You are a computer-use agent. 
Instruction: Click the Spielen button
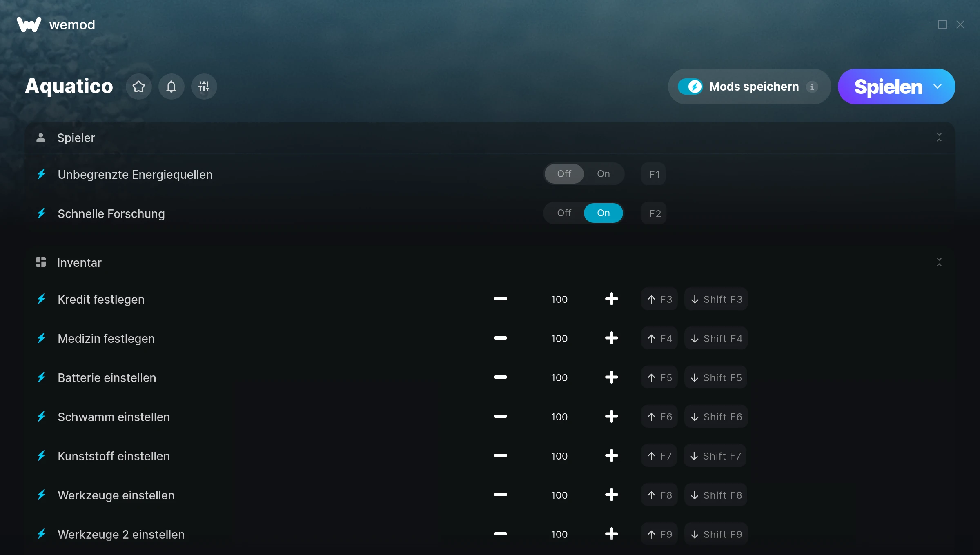[x=888, y=87]
